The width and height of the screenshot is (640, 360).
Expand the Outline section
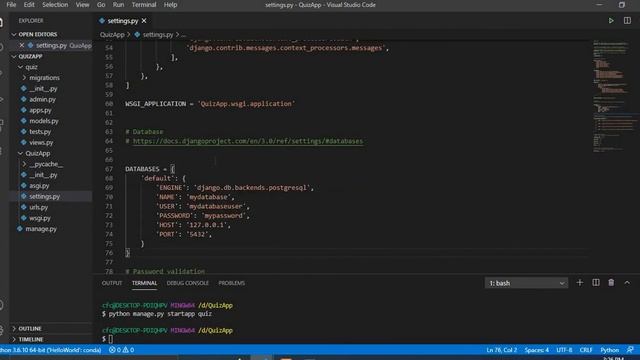tap(30, 329)
